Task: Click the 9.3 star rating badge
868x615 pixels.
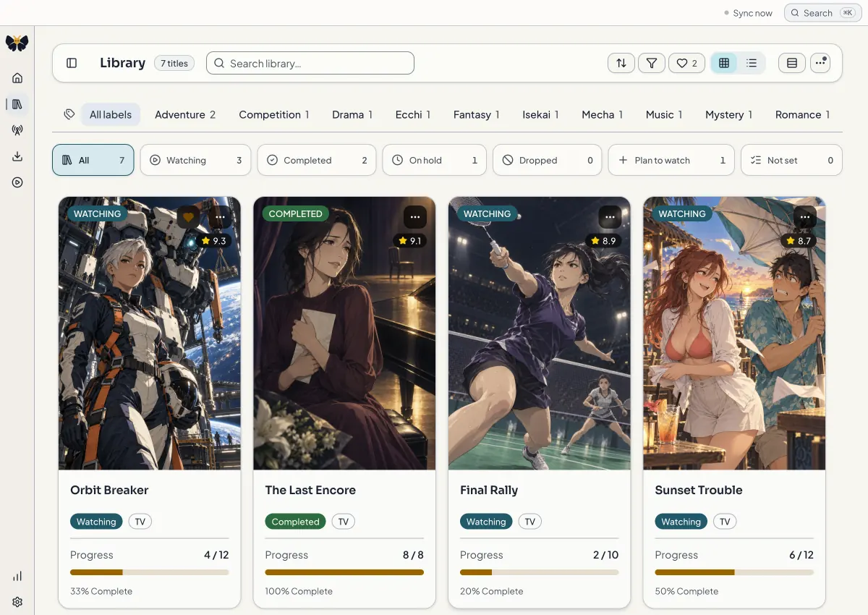Action: (x=214, y=241)
